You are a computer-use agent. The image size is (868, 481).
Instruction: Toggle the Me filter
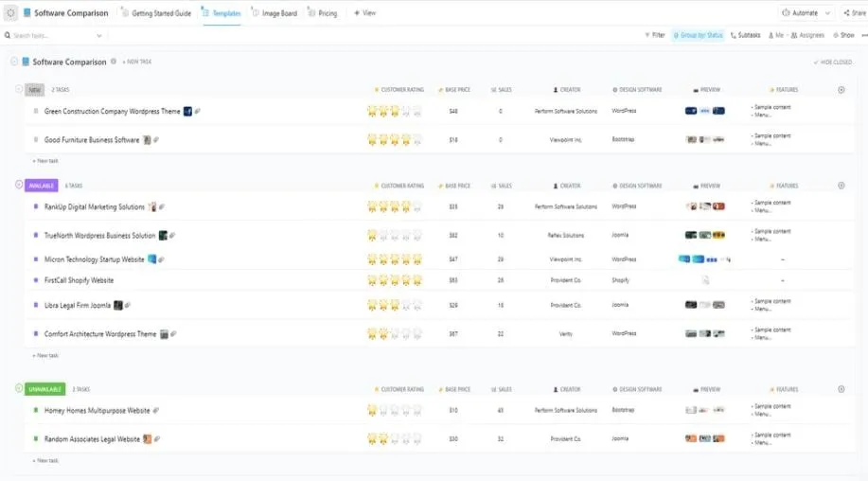pos(776,35)
